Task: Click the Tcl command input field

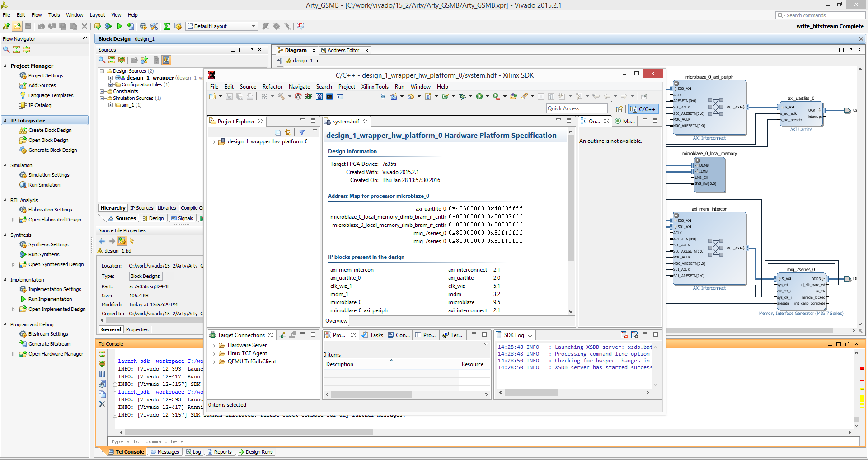Action: 483,441
